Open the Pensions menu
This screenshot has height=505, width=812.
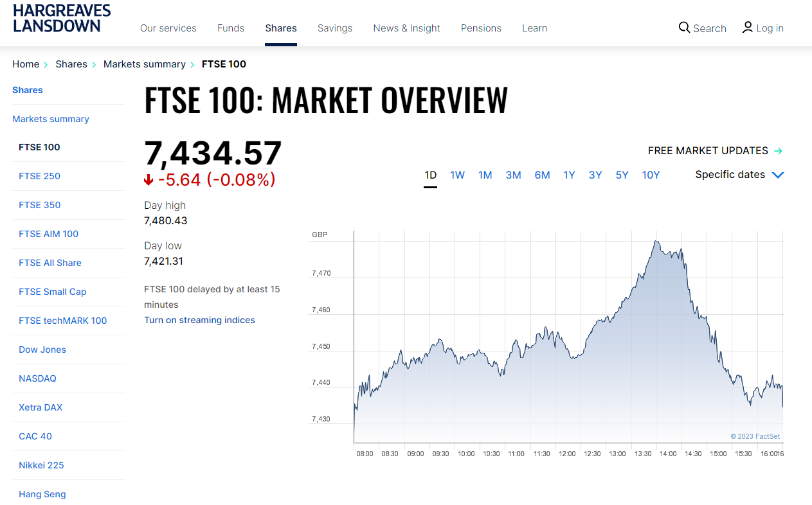481,28
